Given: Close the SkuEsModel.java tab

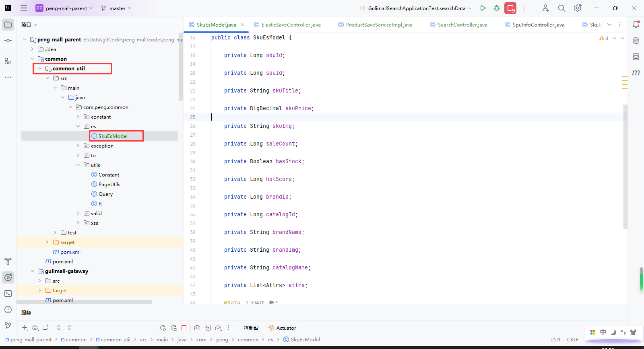Looking at the screenshot, I should [242, 25].
